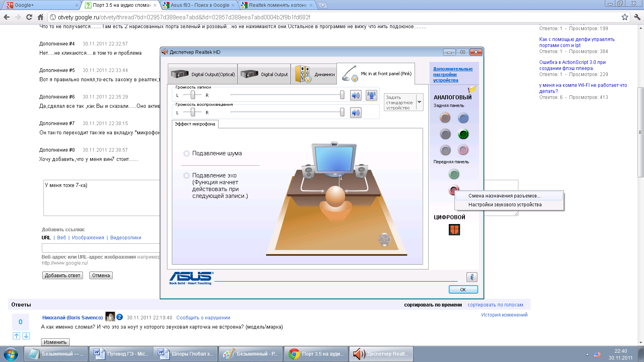644x362 pixels.
Task: Open Дополнительные настройки устройства link
Action: tap(453, 74)
